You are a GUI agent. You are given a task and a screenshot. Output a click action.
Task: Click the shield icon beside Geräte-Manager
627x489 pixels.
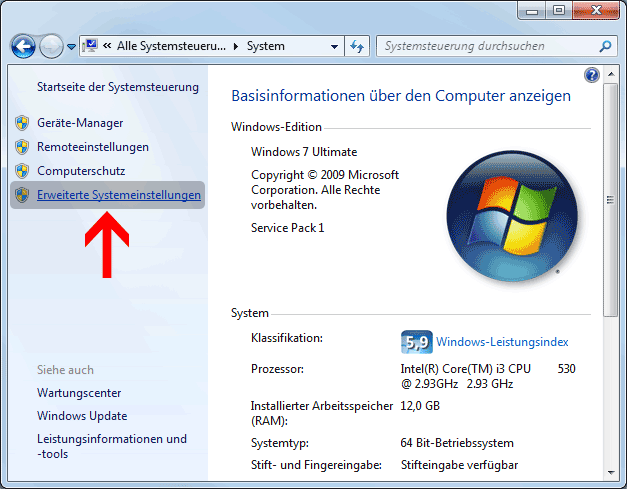pyautogui.click(x=22, y=123)
